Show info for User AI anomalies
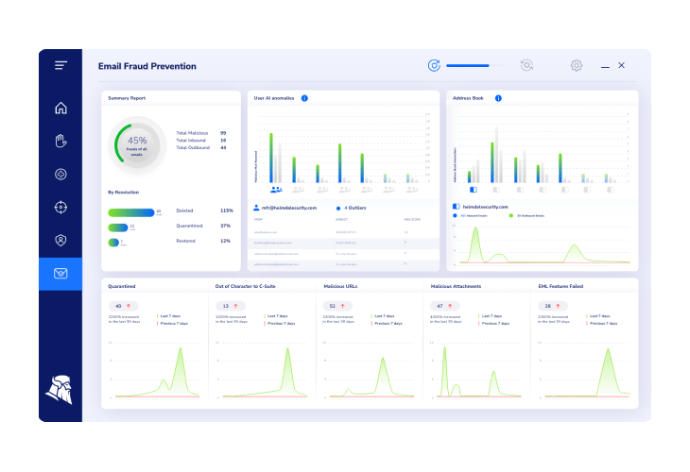The image size is (690, 472). (305, 98)
